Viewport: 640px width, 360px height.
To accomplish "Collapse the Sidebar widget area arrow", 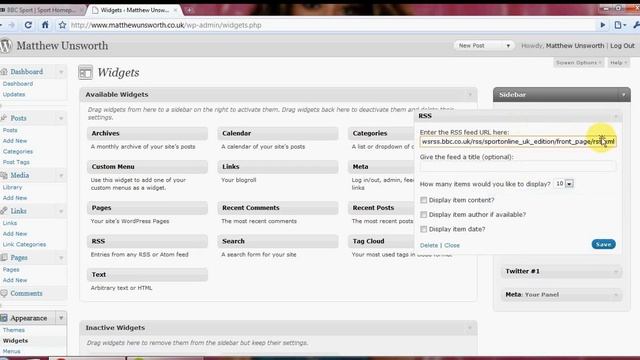I will click(623, 95).
